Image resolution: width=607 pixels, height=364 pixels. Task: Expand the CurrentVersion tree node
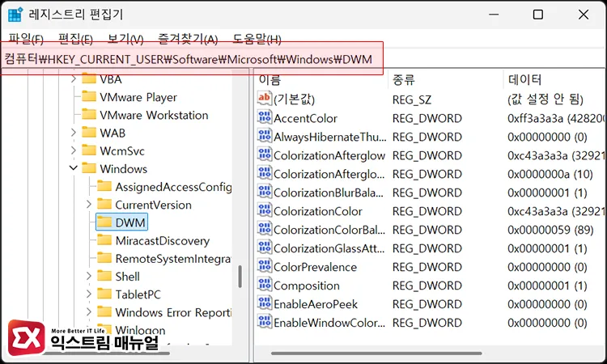(89, 204)
